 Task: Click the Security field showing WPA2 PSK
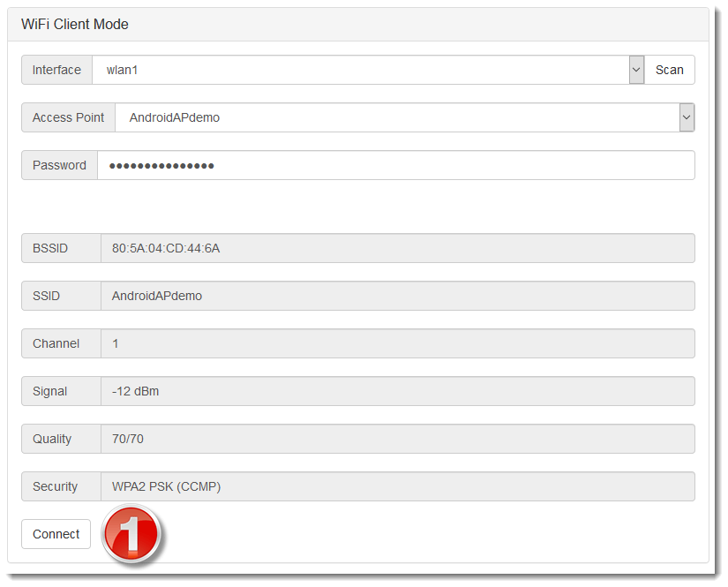[x=397, y=486]
